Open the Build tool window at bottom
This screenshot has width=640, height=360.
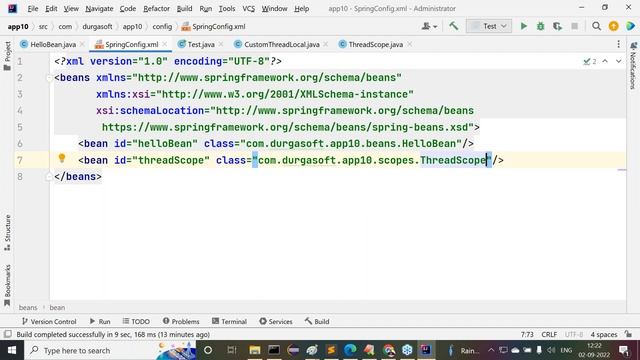[x=317, y=322]
